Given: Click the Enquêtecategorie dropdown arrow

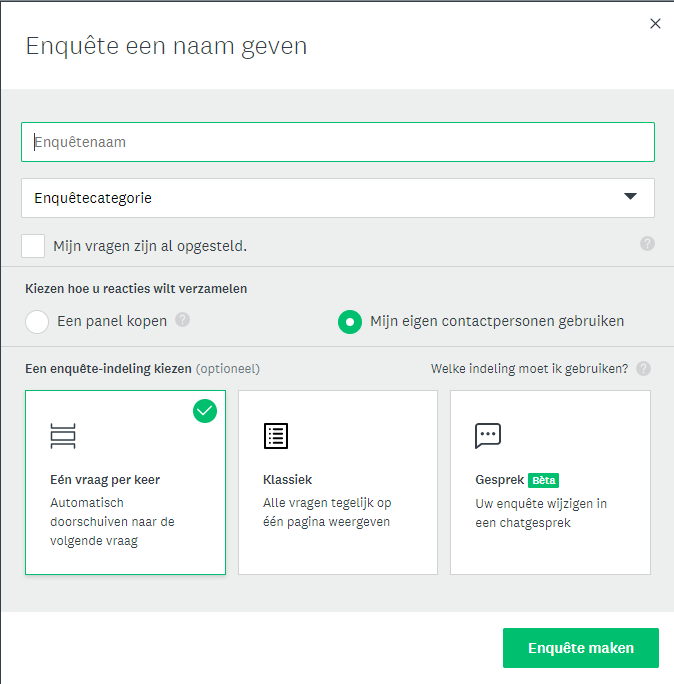Looking at the screenshot, I should click(630, 196).
